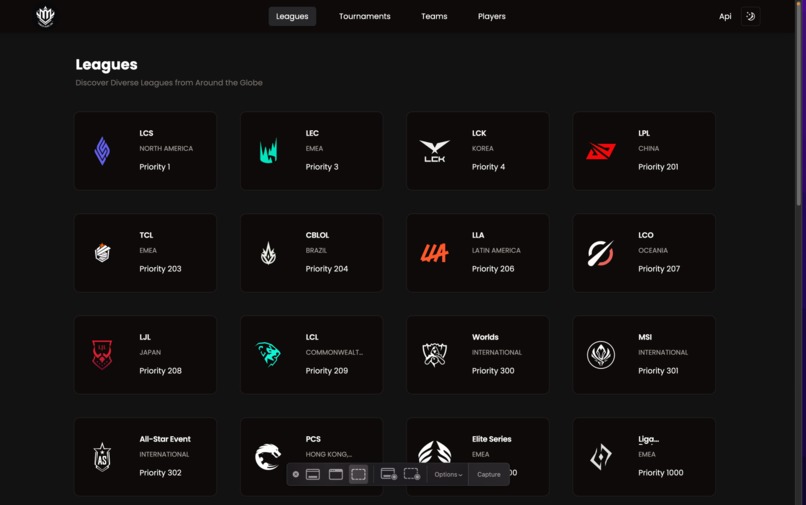Open the LCS league title

point(146,133)
